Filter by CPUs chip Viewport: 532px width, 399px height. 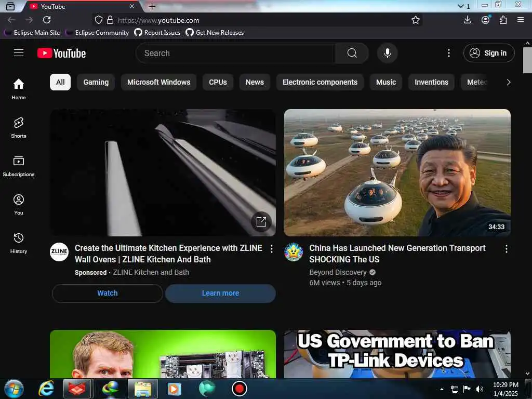click(x=218, y=82)
